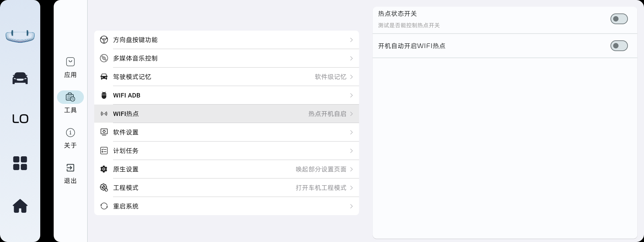644x242 pixels.
Task: Open the 关于 about tab
Action: coord(70,138)
